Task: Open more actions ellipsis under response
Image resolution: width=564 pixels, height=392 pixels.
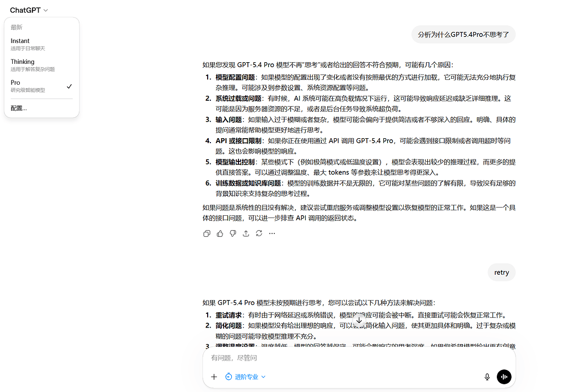Action: pyautogui.click(x=272, y=233)
